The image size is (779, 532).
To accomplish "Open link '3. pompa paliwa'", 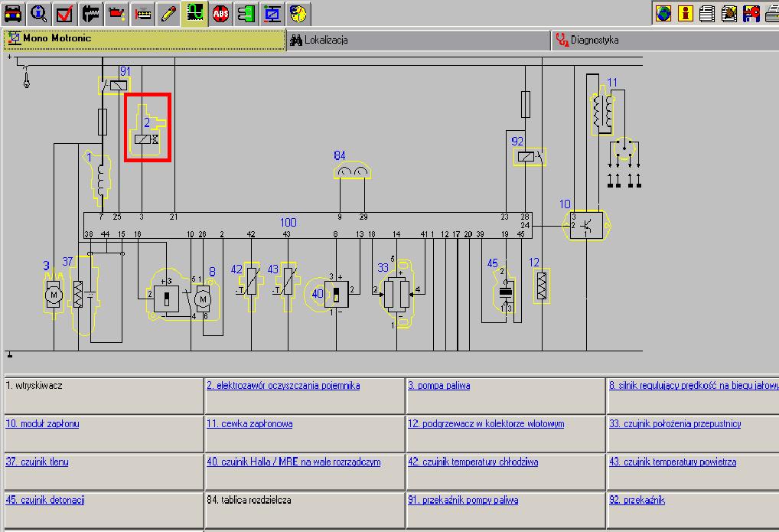I will [x=439, y=386].
